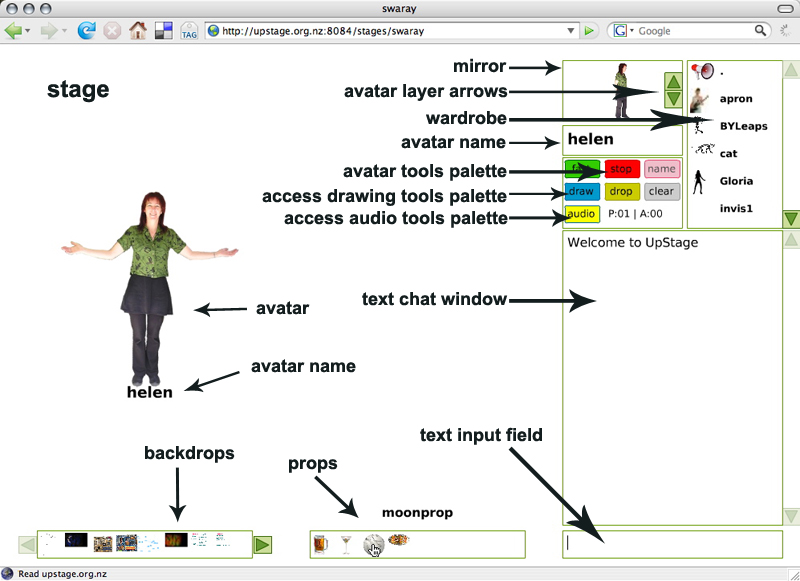Open the URL history dropdown arrow
Screen dimensions: 800x581
point(571,31)
